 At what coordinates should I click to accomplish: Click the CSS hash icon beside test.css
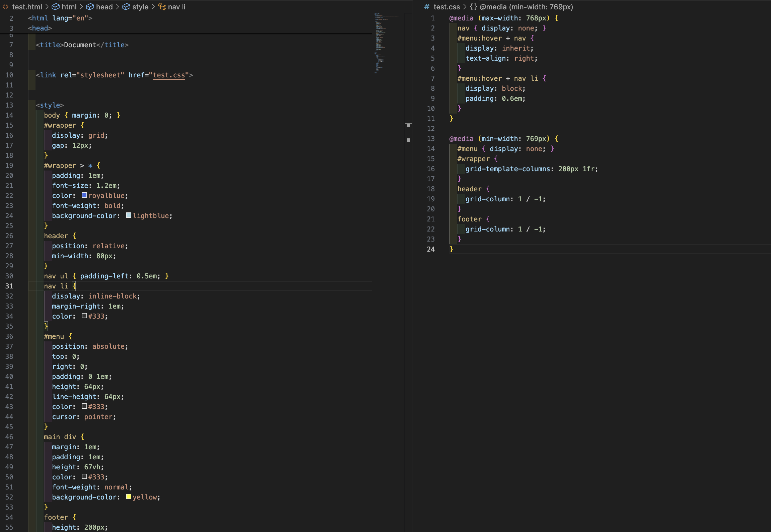(x=427, y=7)
